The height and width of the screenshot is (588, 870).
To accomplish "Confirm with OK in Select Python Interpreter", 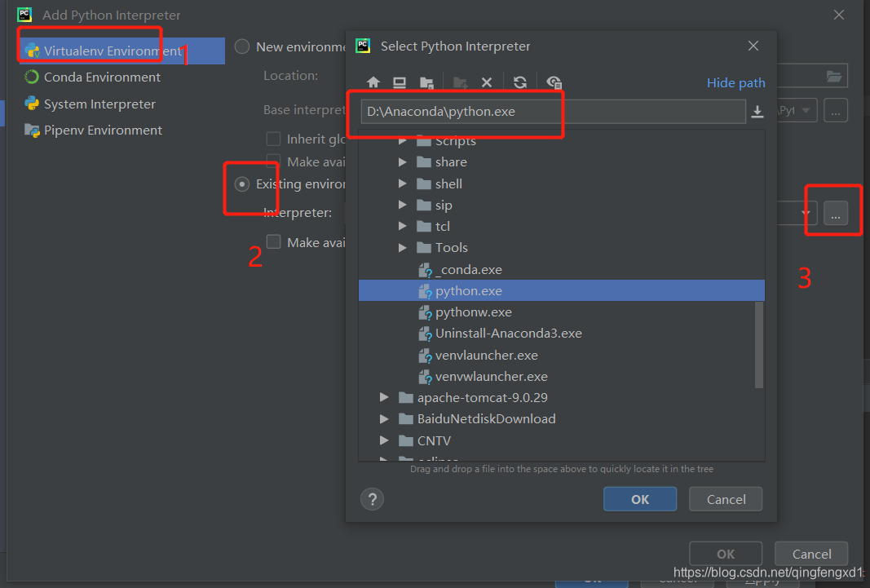I will (640, 499).
